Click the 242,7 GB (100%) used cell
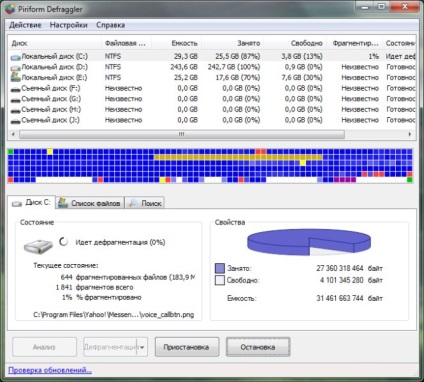 (234, 67)
